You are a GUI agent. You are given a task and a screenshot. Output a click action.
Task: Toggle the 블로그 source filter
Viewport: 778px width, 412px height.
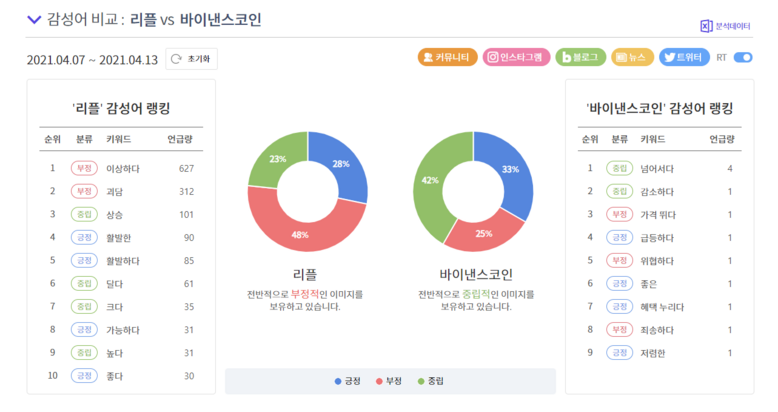coord(580,58)
